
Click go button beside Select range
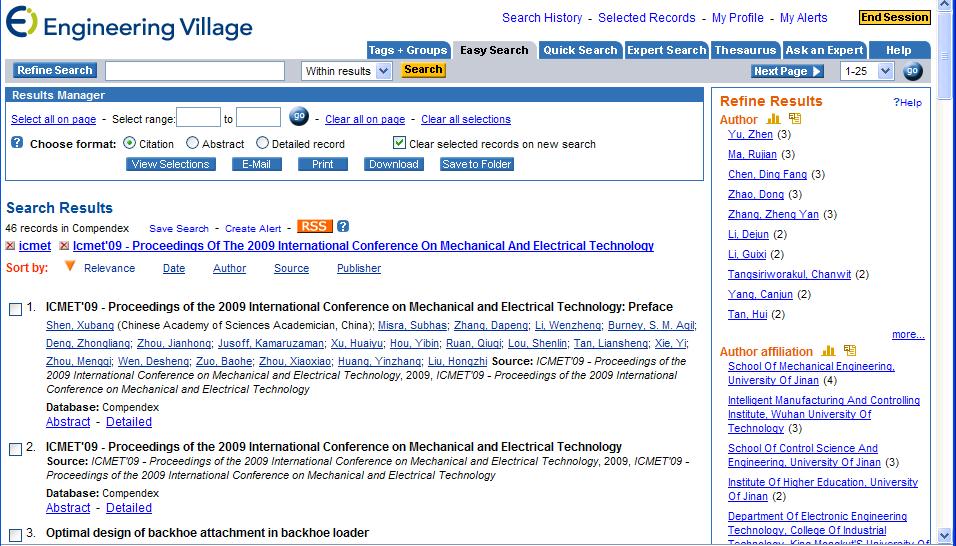(299, 116)
